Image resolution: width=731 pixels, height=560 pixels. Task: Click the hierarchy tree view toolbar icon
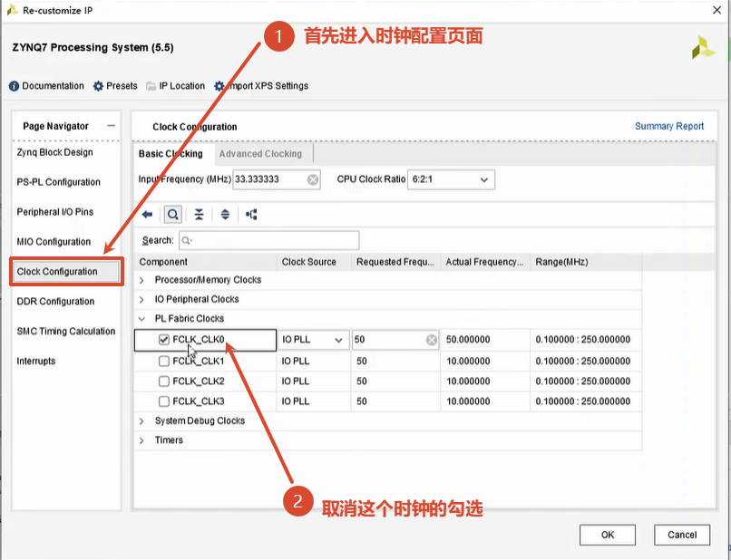(x=251, y=215)
